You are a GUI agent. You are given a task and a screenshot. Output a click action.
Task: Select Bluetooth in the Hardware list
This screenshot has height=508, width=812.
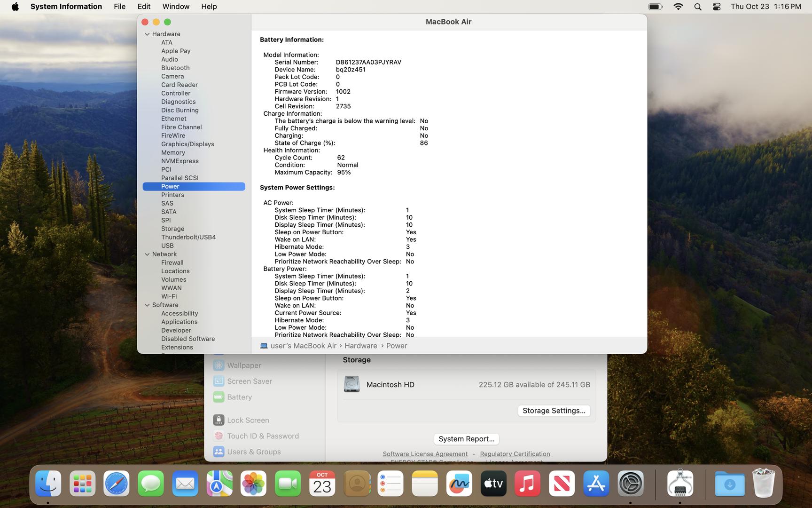[175, 68]
